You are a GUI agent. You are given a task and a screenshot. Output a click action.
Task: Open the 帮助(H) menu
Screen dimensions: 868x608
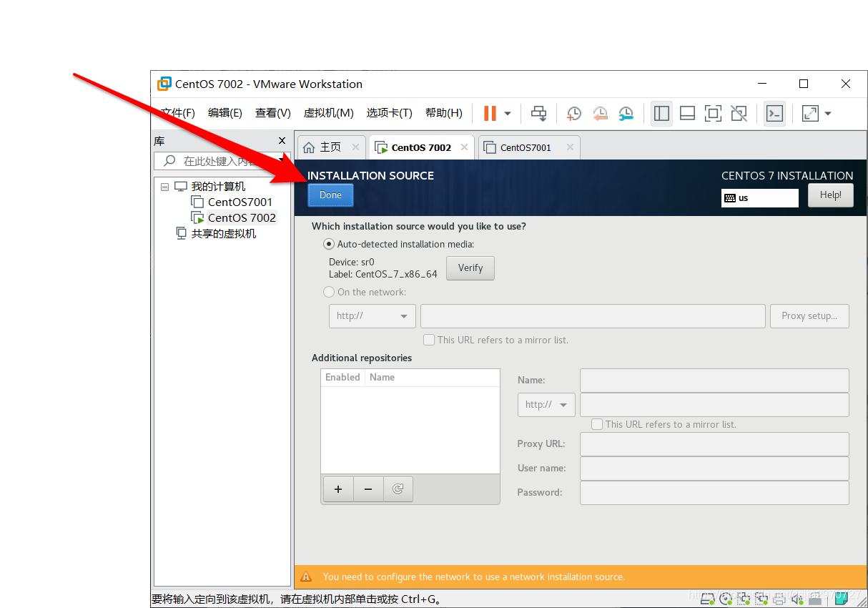point(444,113)
